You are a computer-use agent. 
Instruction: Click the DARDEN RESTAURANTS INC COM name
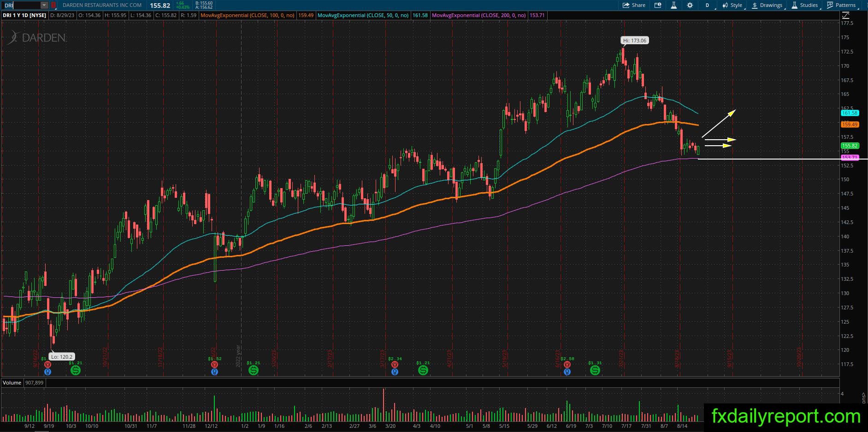click(x=102, y=6)
